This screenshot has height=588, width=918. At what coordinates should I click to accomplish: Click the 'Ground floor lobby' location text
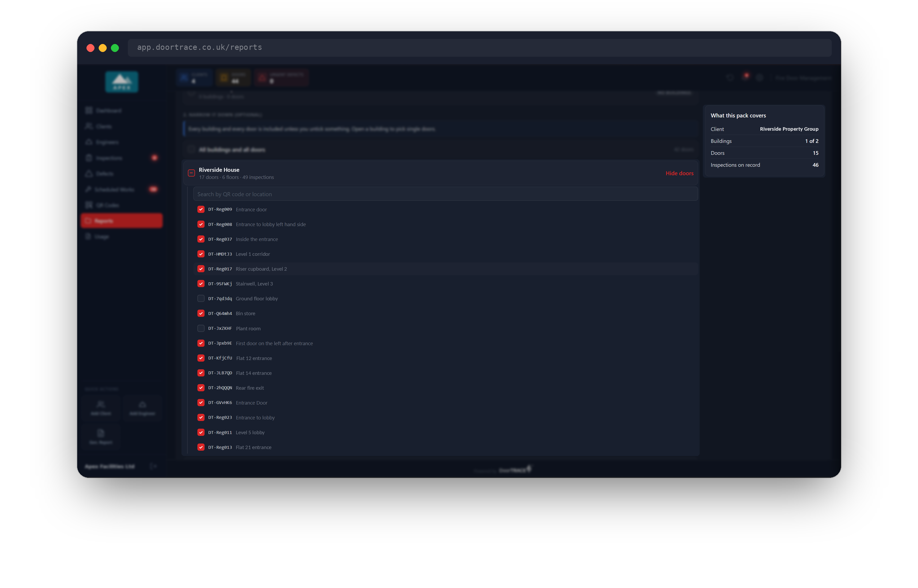point(257,299)
